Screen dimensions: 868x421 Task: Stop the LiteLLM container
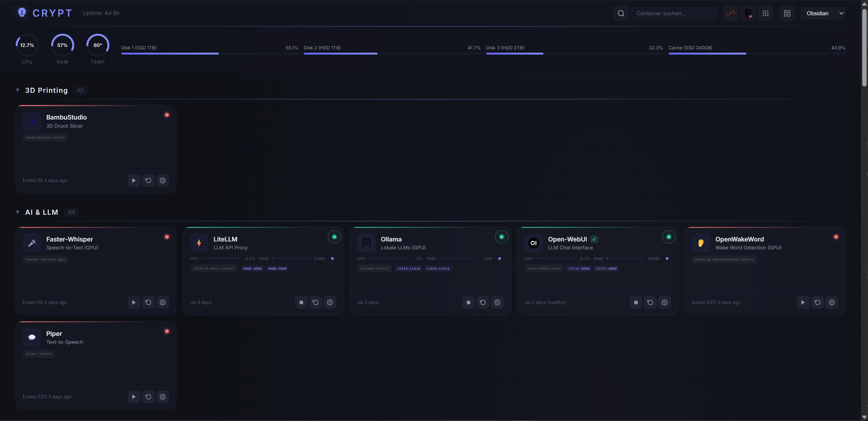[x=301, y=302]
